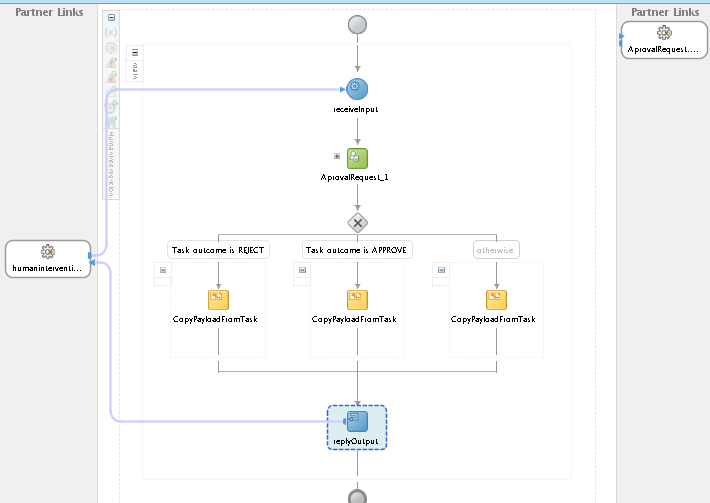Select the switch diamond with the X
Viewport: 710px width, 503px height.
357,223
